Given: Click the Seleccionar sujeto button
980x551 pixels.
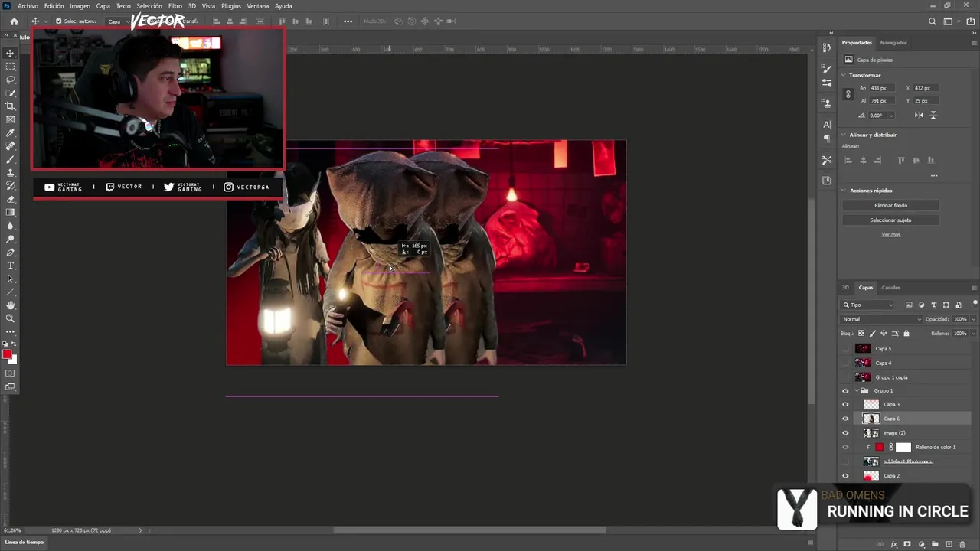Looking at the screenshot, I should coord(890,220).
